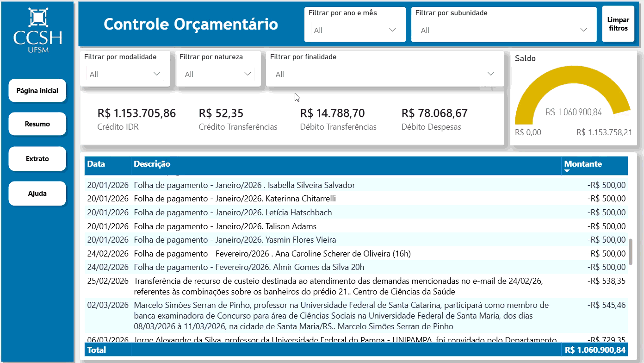Image resolution: width=644 pixels, height=363 pixels.
Task: Click the Total row at the table bottom
Action: 324,350
